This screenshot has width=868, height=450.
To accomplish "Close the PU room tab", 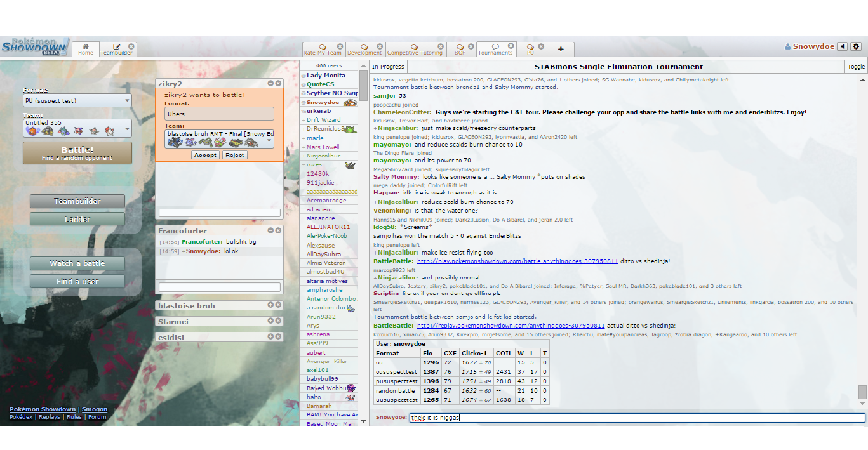I will pyautogui.click(x=541, y=46).
